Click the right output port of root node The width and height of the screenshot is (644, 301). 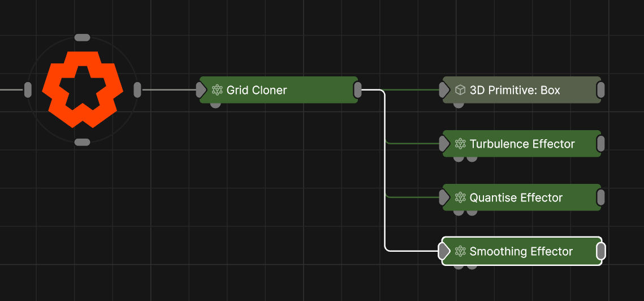click(x=137, y=89)
